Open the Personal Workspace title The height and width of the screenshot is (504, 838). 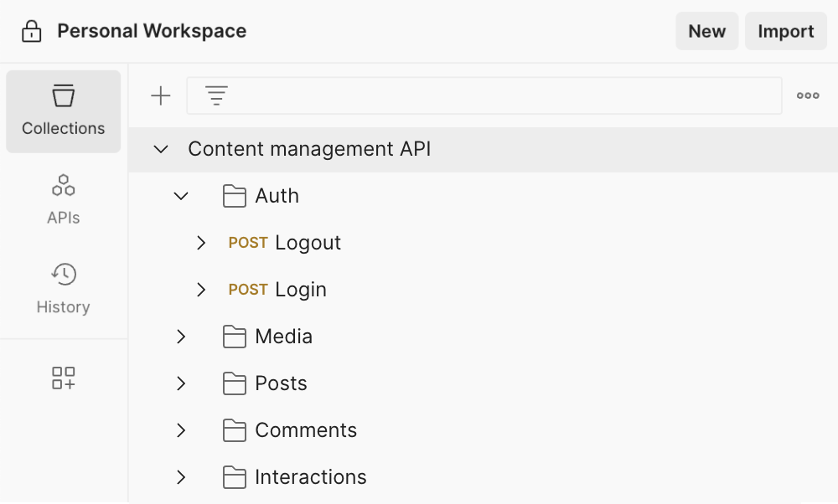152,32
